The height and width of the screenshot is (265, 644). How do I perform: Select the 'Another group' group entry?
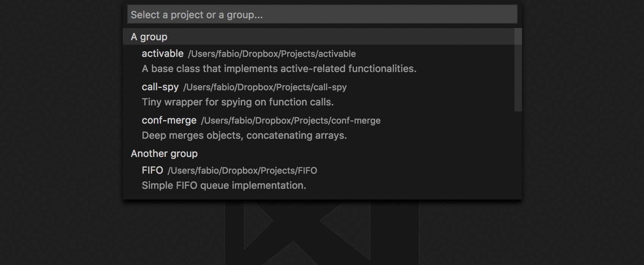(x=318, y=154)
